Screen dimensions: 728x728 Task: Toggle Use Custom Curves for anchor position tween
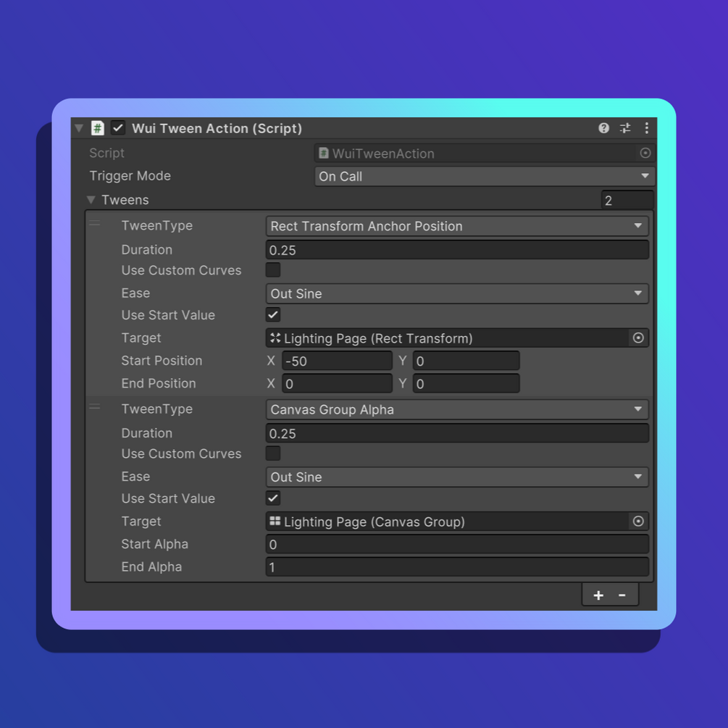pos(273,269)
